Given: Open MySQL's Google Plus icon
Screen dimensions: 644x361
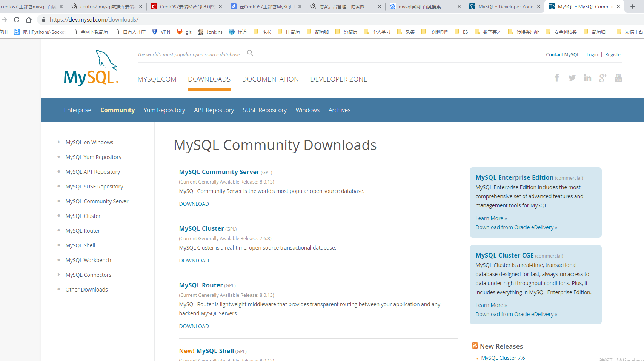Looking at the screenshot, I should 603,78.
